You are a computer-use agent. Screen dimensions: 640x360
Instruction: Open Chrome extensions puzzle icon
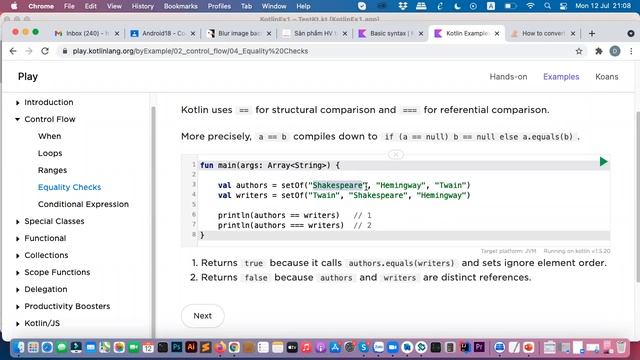pos(599,51)
